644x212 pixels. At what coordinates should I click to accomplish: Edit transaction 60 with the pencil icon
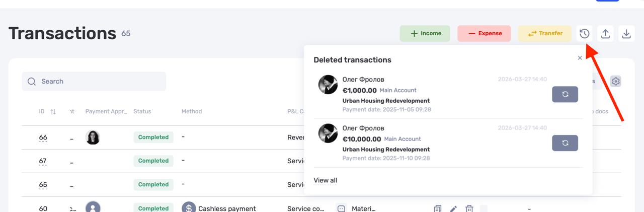pyautogui.click(x=453, y=208)
